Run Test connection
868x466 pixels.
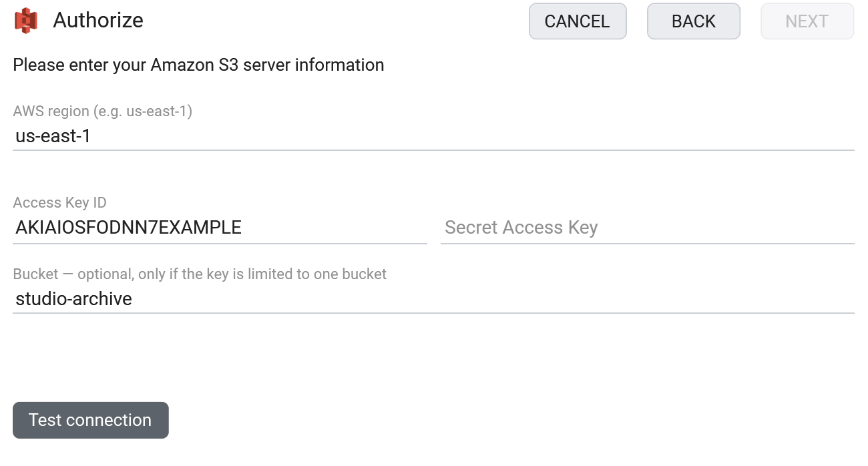[91, 420]
